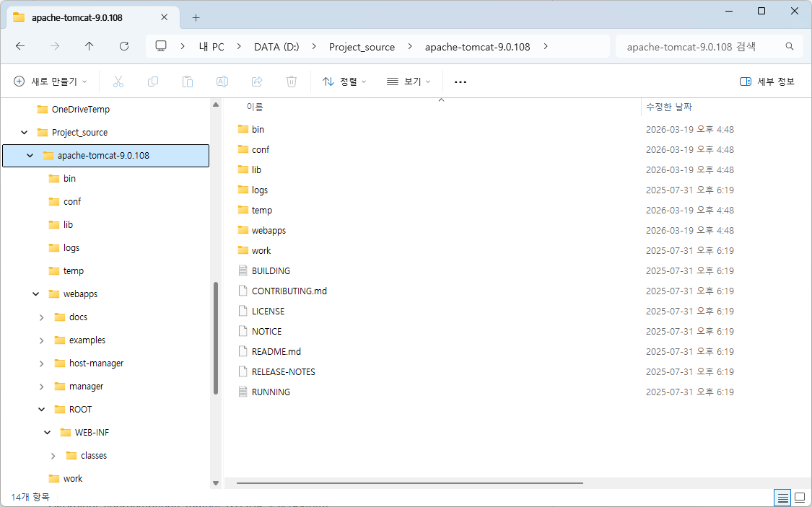Viewport: 812px width, 507px height.
Task: Go up one folder level
Action: point(89,46)
